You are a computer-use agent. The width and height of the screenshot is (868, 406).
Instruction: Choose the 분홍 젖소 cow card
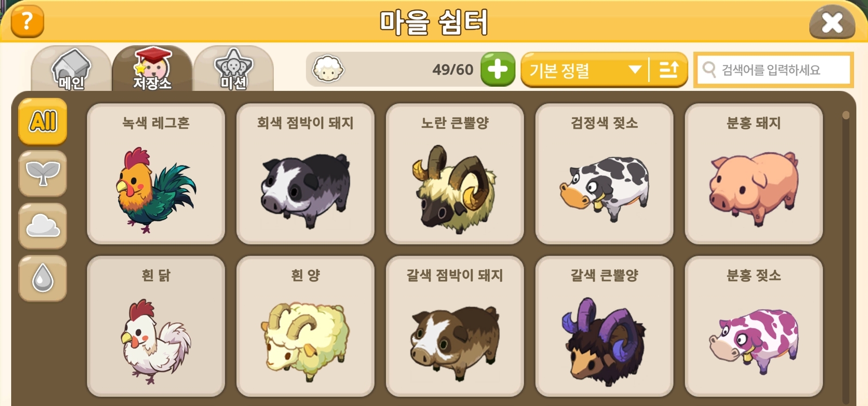[x=754, y=326]
